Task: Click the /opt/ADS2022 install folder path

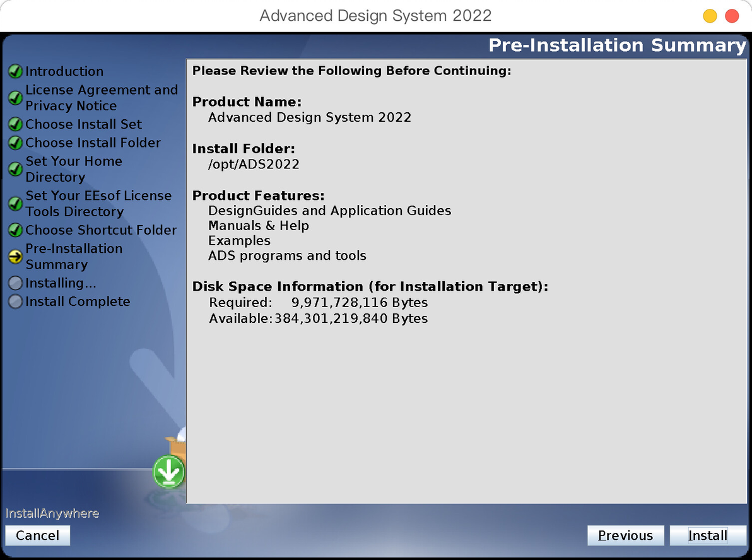Action: pyautogui.click(x=254, y=165)
